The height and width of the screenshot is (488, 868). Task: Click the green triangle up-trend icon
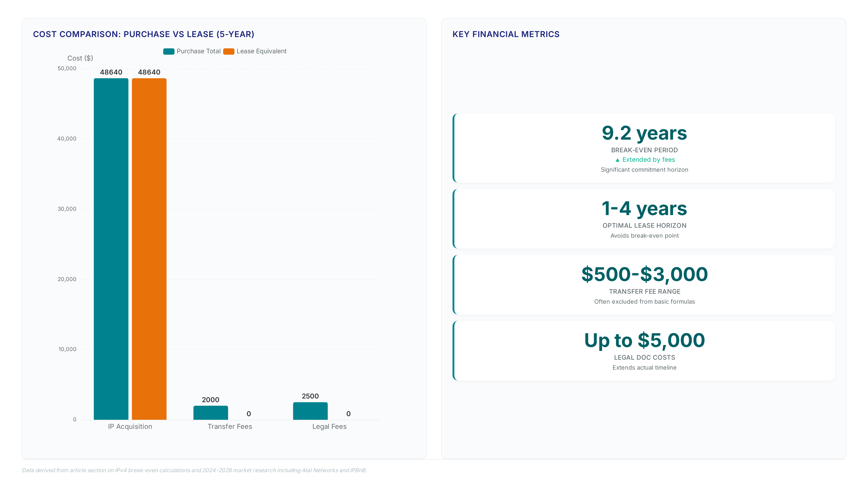click(617, 160)
